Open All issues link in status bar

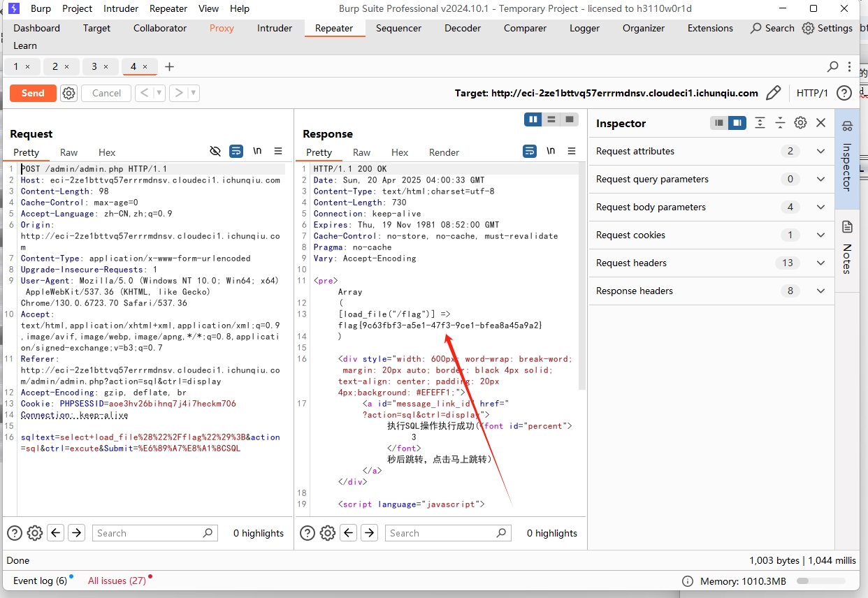(117, 581)
